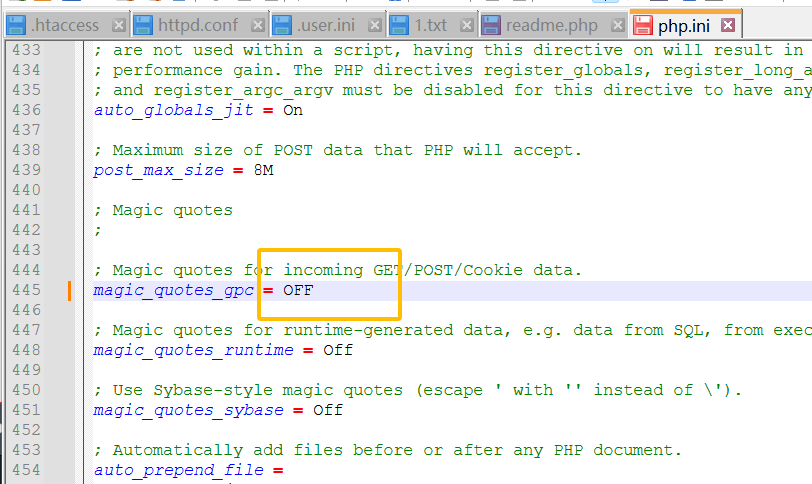The image size is (812, 484).
Task: Select the php.ini tab
Action: pyautogui.click(x=684, y=25)
